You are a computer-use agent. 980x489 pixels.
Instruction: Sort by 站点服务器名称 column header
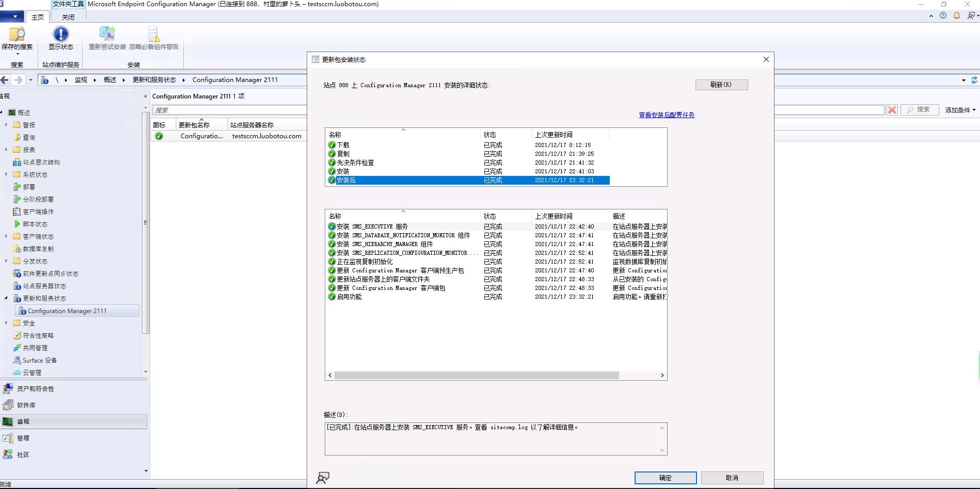(x=267, y=125)
